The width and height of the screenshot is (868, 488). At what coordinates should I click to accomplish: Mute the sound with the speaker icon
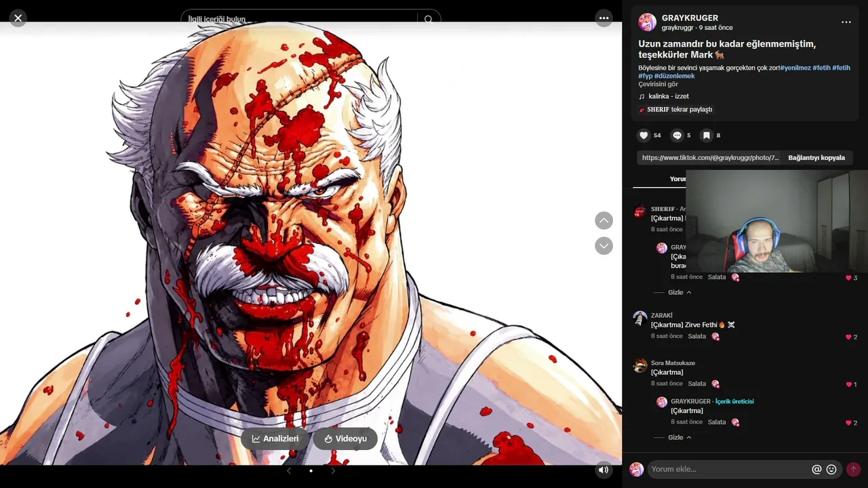(x=603, y=470)
